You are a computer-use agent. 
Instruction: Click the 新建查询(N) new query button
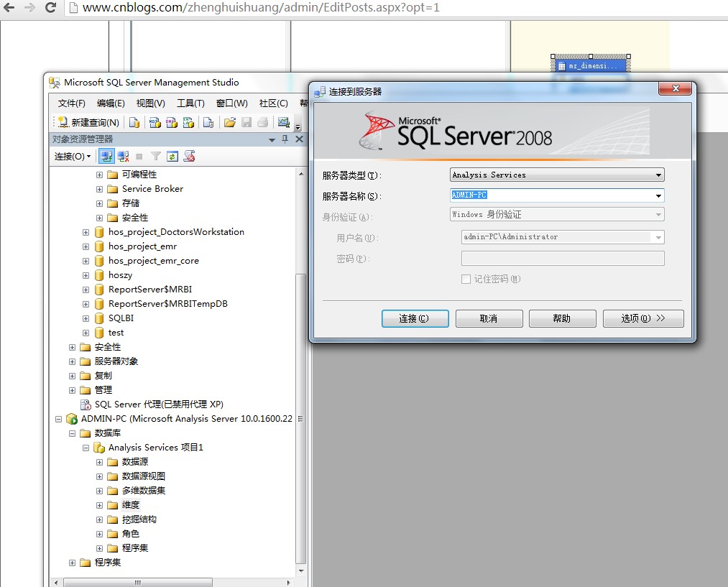(88, 123)
